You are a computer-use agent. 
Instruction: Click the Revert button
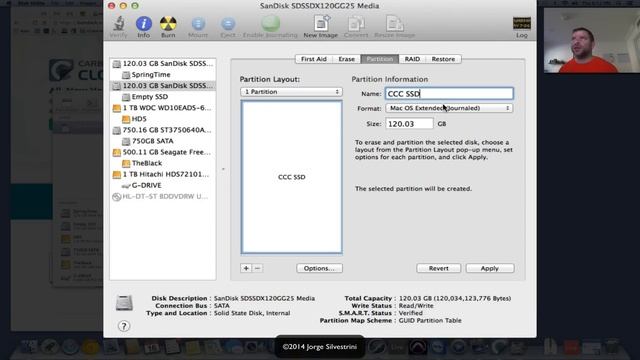438,268
